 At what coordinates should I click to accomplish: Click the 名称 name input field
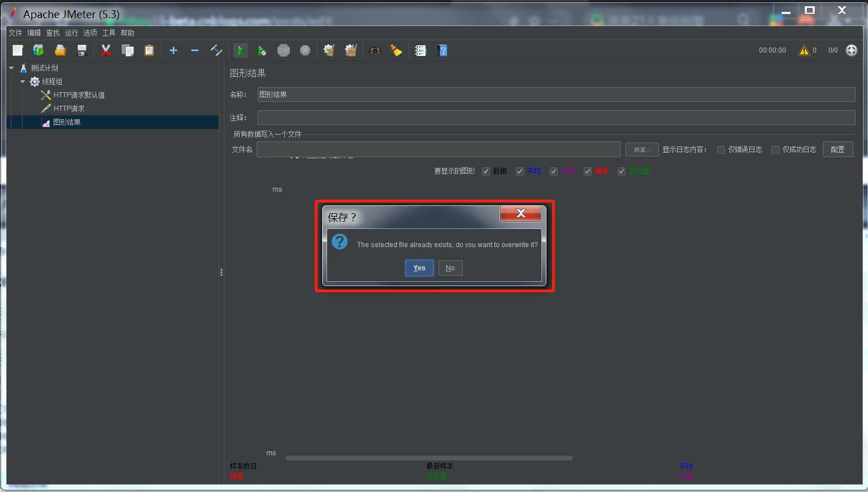(x=556, y=94)
